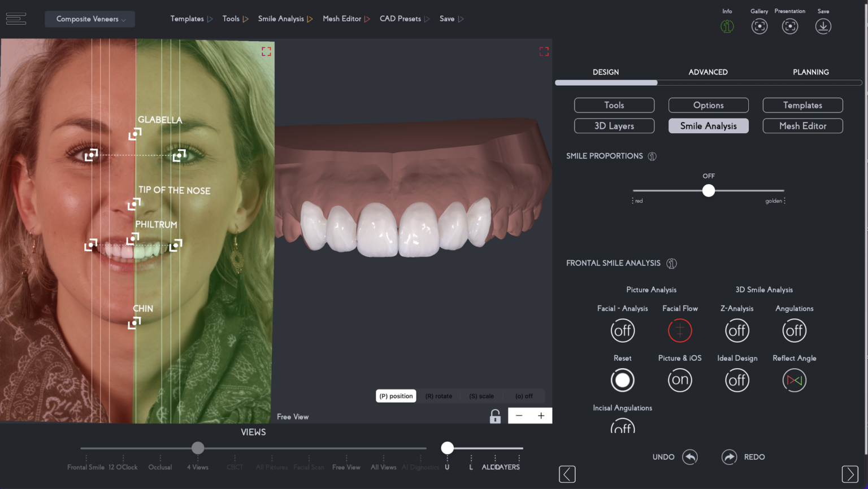Viewport: 868px width, 489px height.
Task: Open the Composite Veneers dropdown
Action: (89, 19)
